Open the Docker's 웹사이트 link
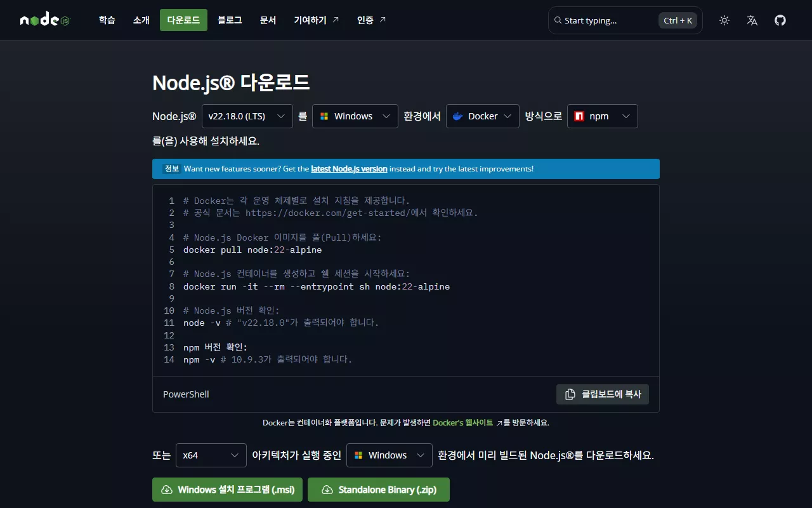The height and width of the screenshot is (508, 812). tap(463, 423)
